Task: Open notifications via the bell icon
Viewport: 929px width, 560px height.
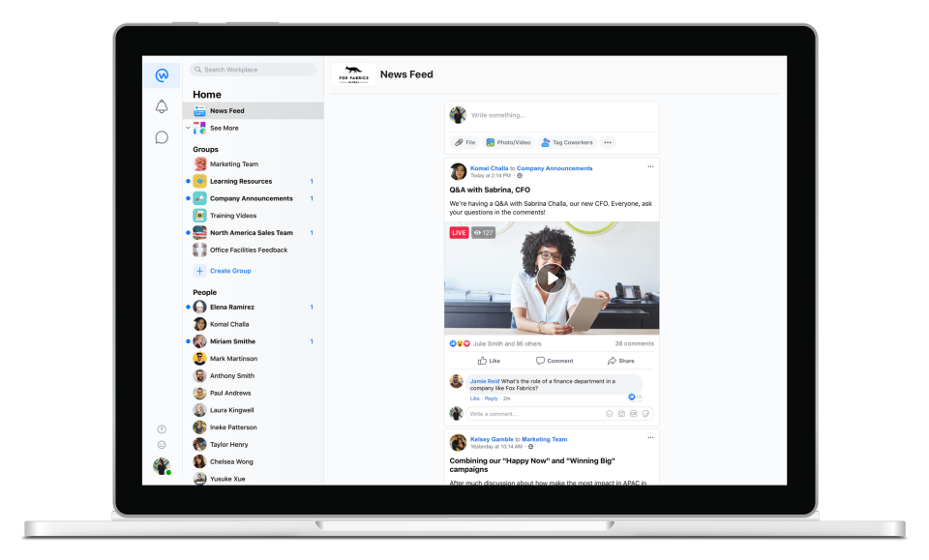Action: [x=162, y=105]
